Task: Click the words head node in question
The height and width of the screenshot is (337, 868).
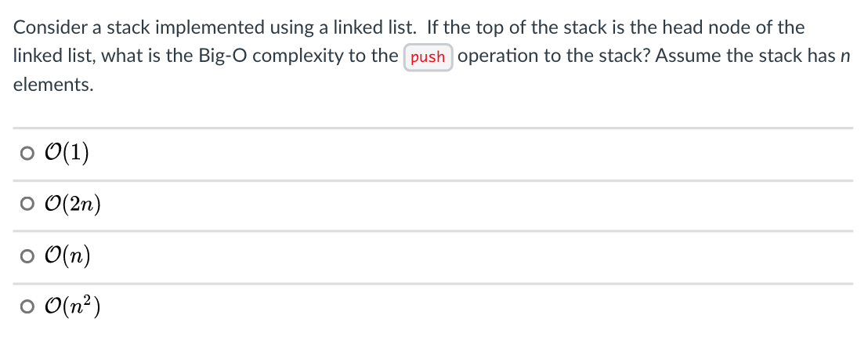Action: click(705, 27)
